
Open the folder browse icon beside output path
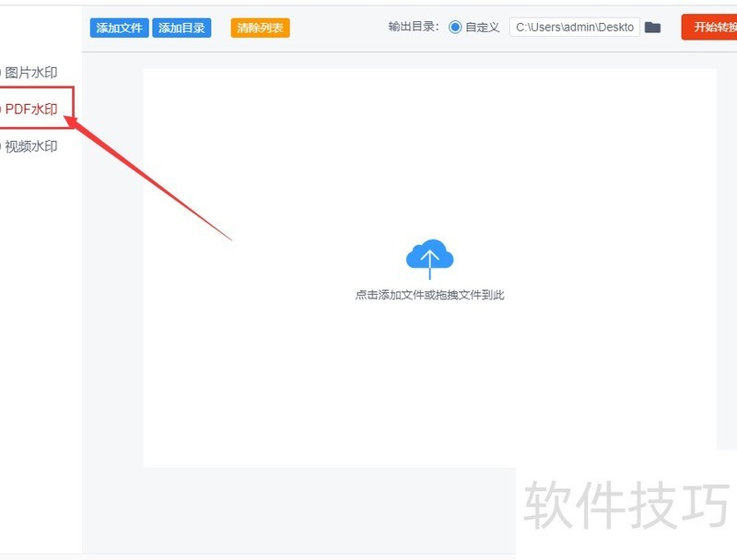[653, 27]
